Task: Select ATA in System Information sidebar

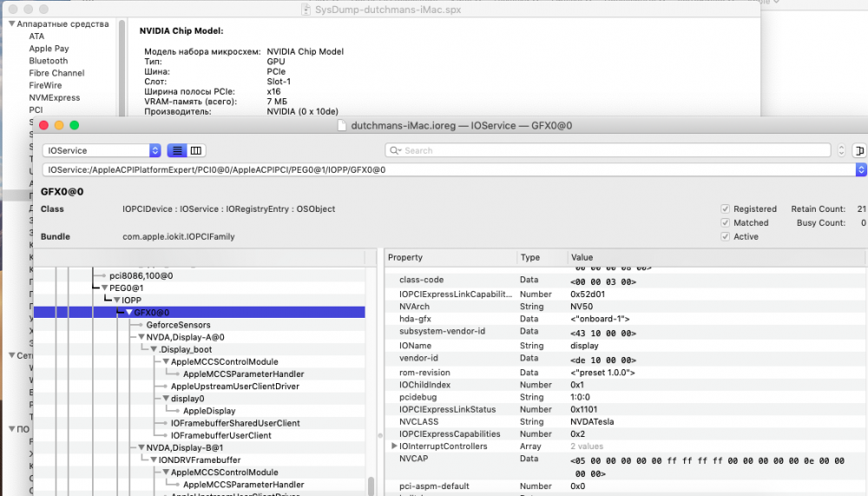Action: tap(36, 36)
